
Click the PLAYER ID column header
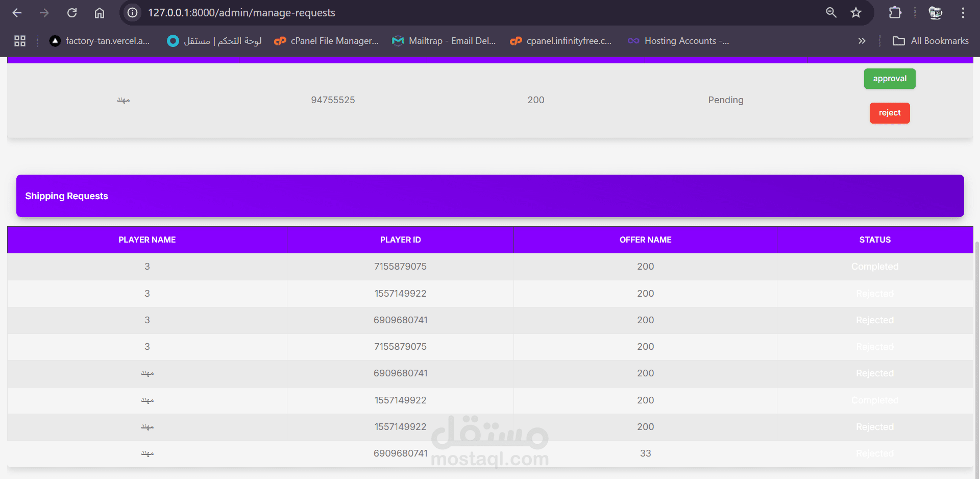tap(400, 240)
